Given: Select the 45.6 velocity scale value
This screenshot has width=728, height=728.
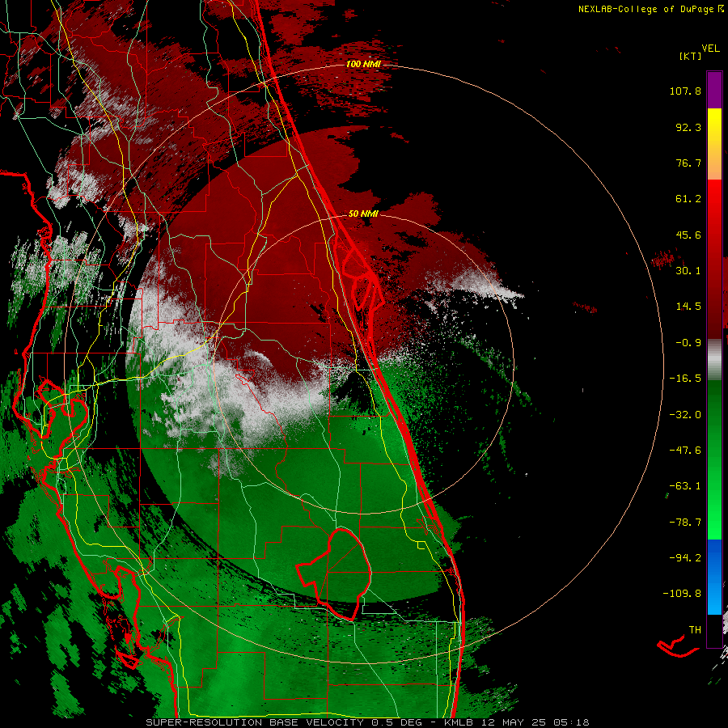Looking at the screenshot, I should (688, 235).
